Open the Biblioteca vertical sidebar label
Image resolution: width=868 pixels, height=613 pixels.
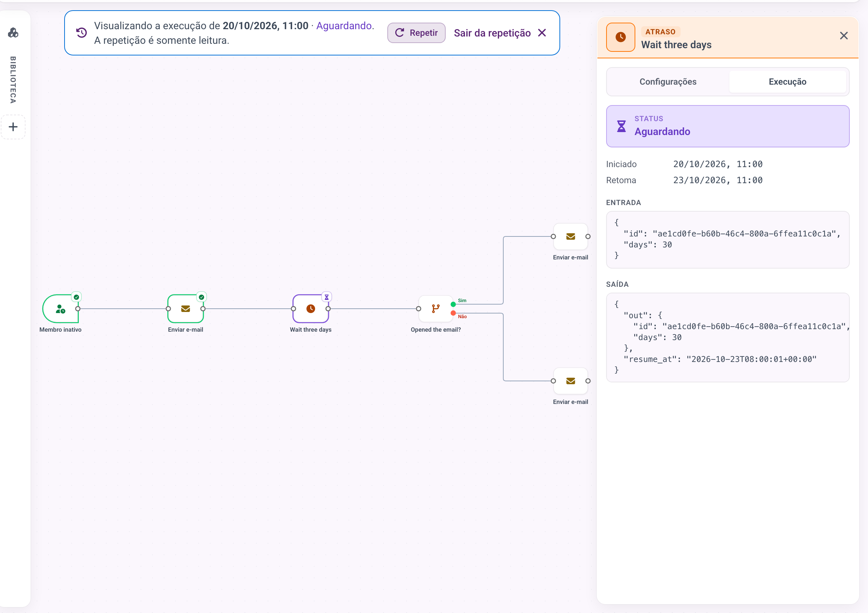(13, 80)
